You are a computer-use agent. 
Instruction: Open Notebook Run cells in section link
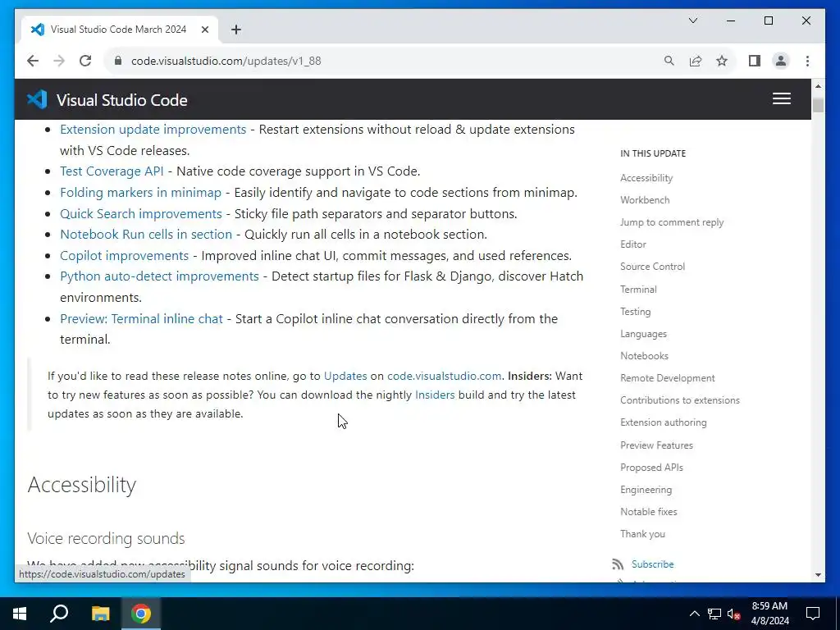coord(146,234)
